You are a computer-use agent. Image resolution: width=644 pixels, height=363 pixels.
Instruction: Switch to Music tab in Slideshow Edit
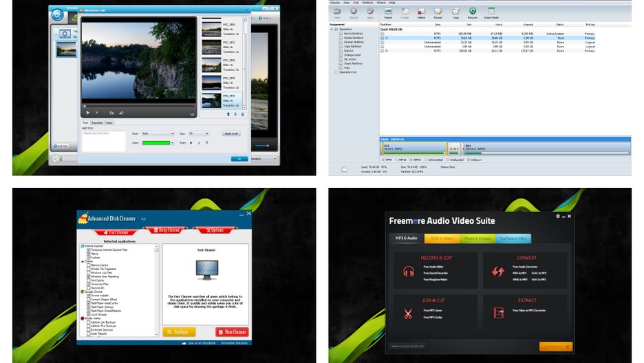109,123
